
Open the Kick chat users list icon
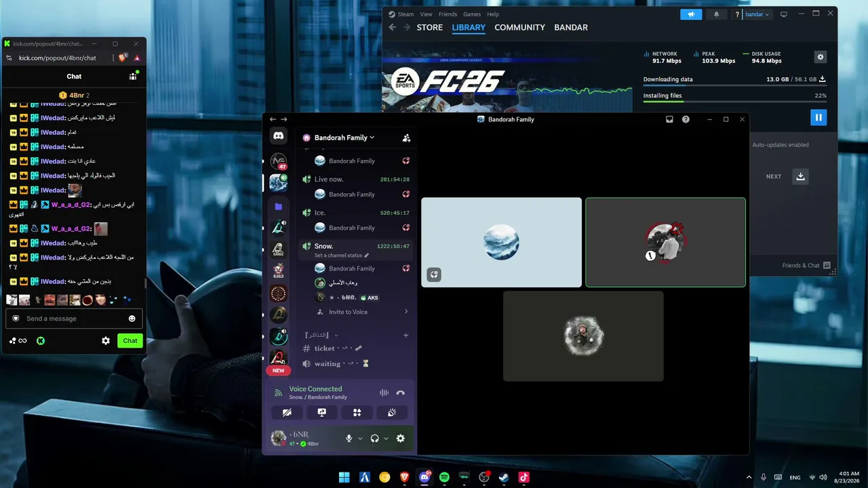pos(133,76)
